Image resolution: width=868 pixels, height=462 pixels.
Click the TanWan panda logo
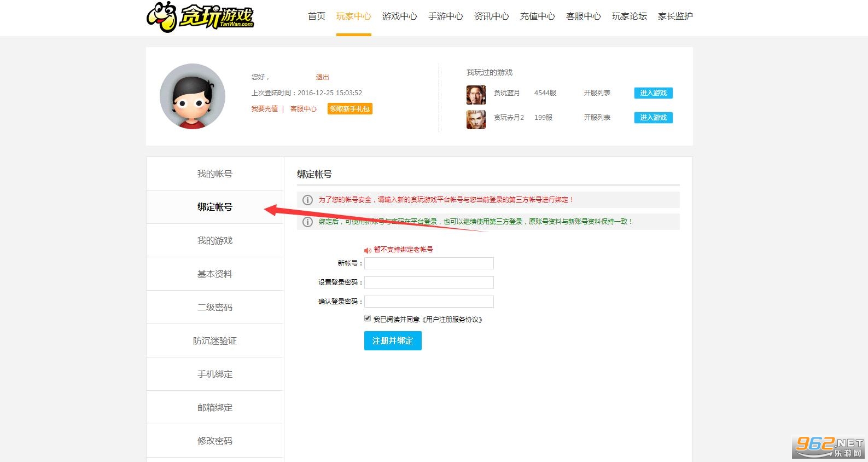pos(200,18)
